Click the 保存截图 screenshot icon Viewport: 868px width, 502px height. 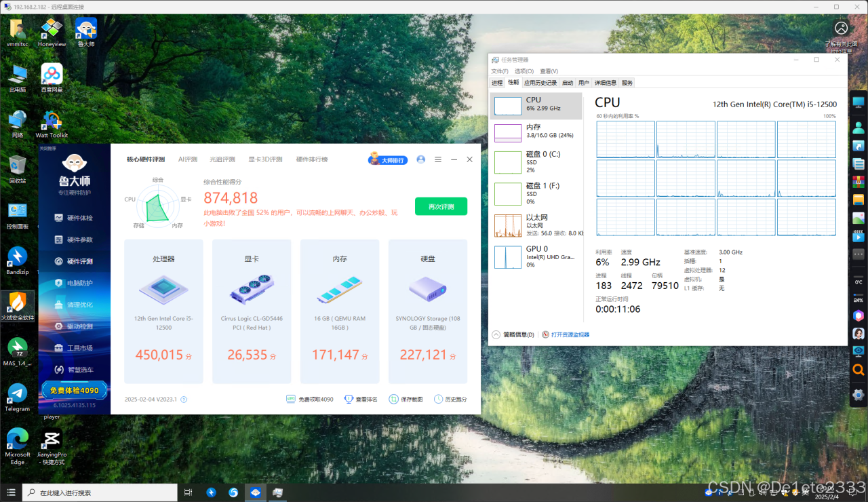[x=394, y=400]
